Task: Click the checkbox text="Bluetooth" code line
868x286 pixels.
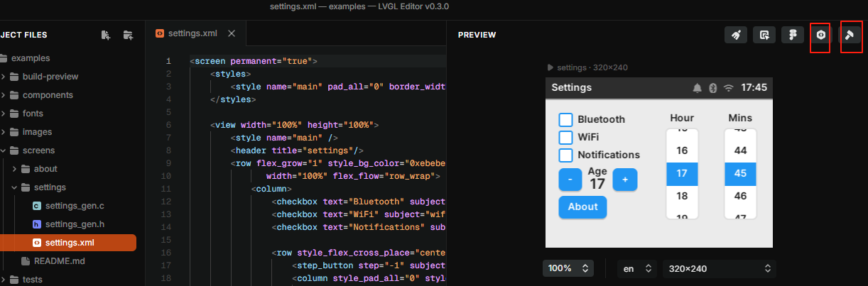Action: coord(359,202)
